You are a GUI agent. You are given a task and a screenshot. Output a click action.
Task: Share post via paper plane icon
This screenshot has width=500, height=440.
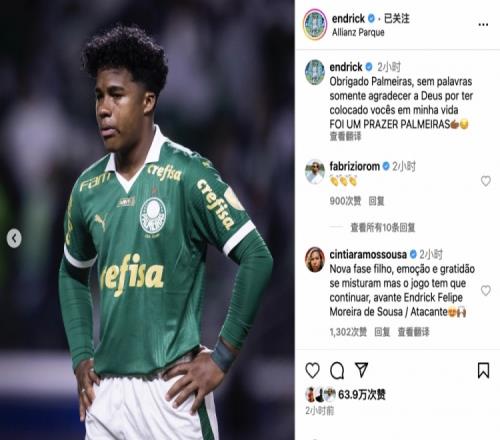click(362, 370)
